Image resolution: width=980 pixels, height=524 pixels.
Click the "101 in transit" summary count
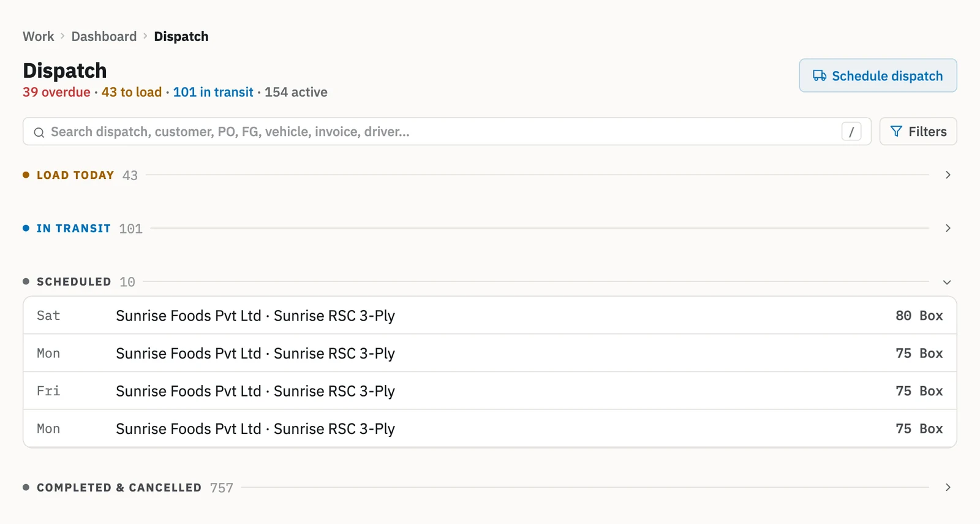tap(213, 92)
